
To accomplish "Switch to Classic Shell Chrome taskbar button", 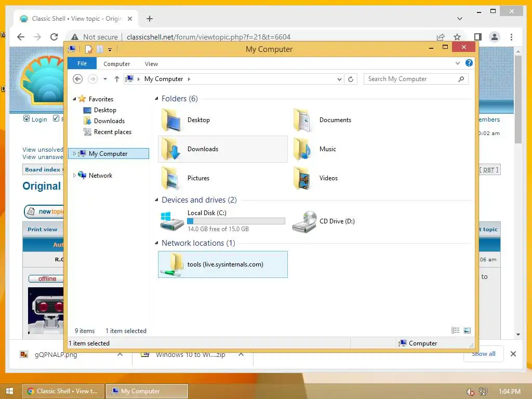I will (63, 391).
